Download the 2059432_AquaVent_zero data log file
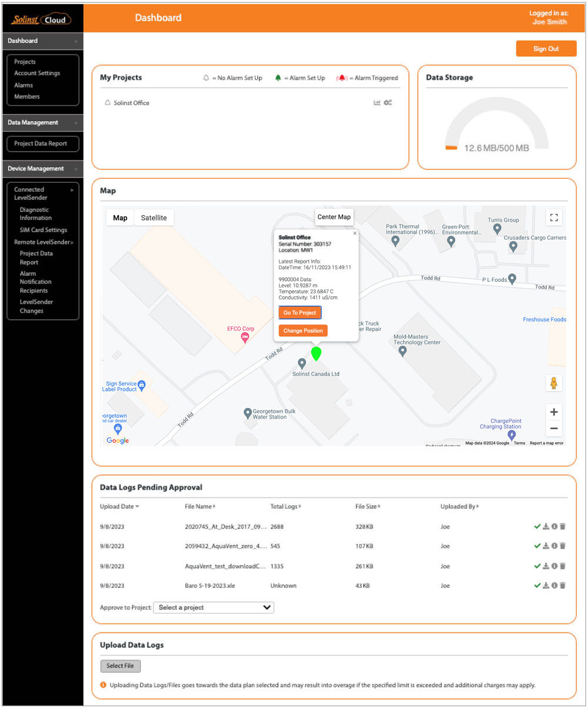This screenshot has height=709, width=588. (546, 546)
